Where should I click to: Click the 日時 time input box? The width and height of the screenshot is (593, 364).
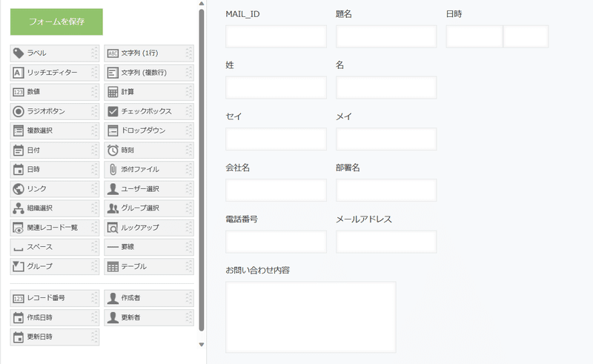click(x=526, y=36)
